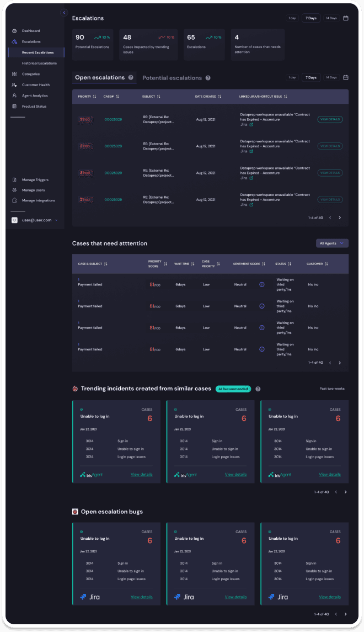Previous page of Open escalation bugs cards
The height and width of the screenshot is (632, 364).
click(x=336, y=614)
